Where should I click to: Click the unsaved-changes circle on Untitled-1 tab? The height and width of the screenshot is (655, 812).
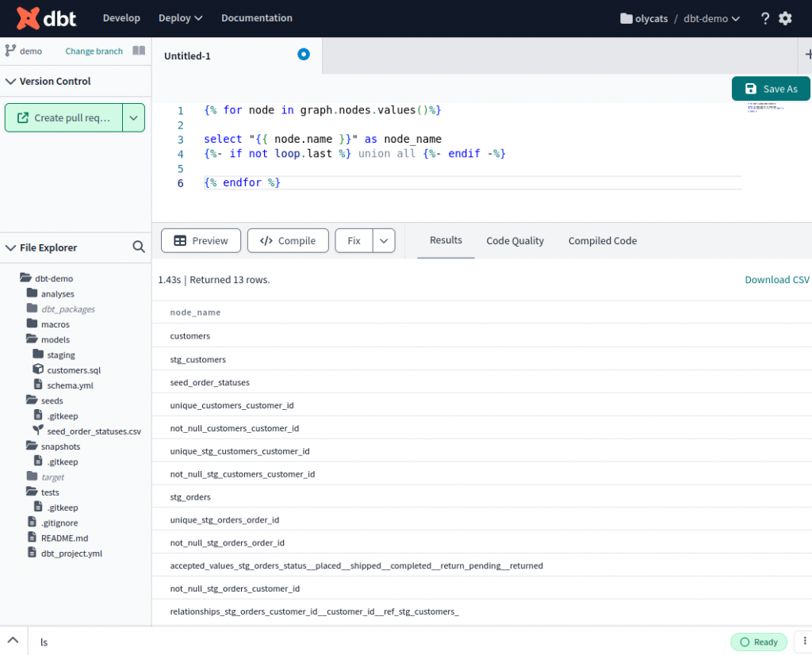[304, 55]
